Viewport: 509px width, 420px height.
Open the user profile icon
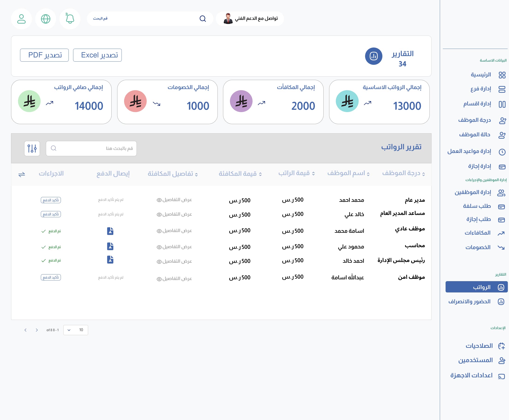(21, 19)
